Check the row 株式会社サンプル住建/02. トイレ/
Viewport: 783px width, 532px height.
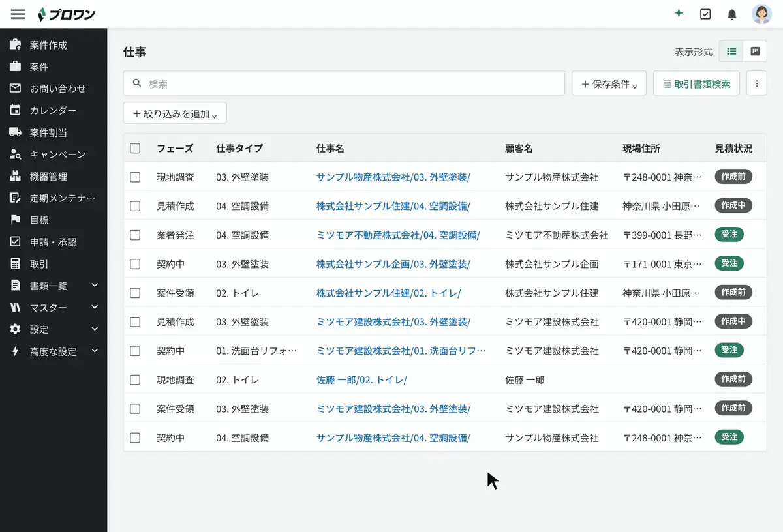pyautogui.click(x=135, y=293)
